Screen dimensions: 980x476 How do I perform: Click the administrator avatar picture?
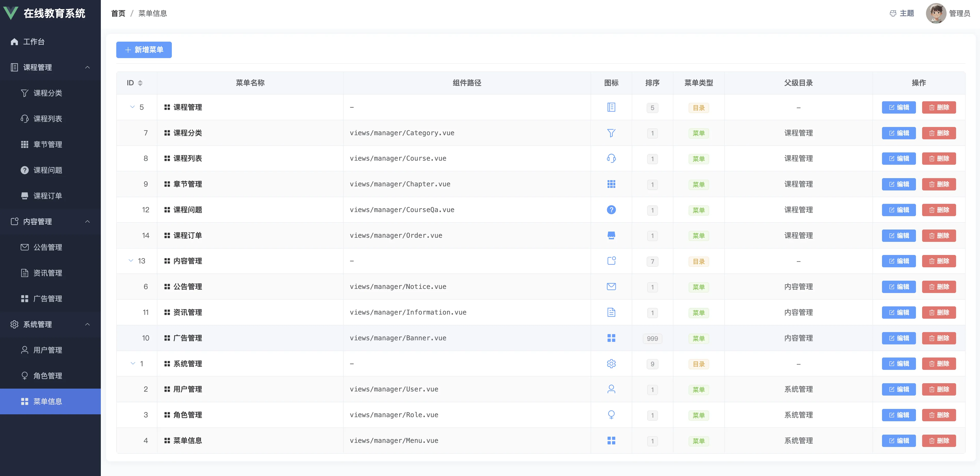[936, 14]
